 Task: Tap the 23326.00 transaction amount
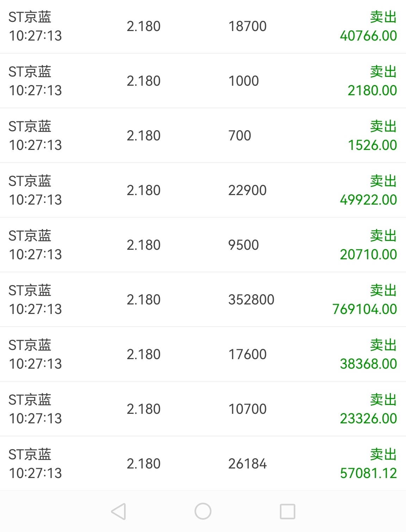368,419
